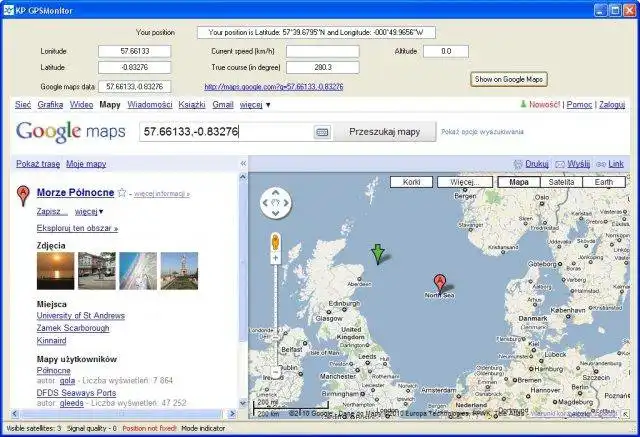Pan the map up with the arrow
This screenshot has width=640, height=437.
pyautogui.click(x=276, y=193)
